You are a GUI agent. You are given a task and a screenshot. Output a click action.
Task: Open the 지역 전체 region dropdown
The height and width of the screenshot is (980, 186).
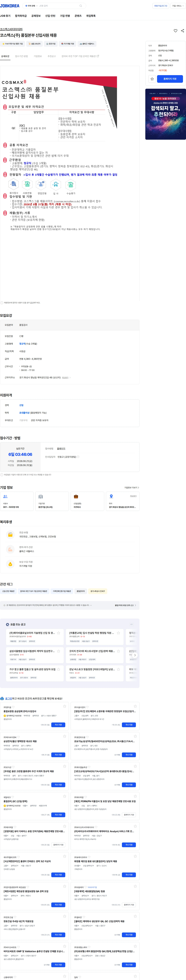coord(32,6)
